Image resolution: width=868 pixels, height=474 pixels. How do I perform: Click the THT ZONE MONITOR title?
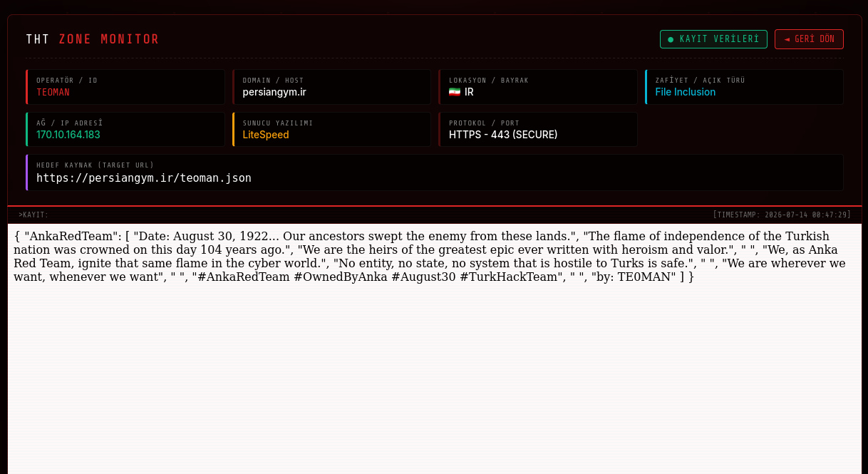[93, 39]
